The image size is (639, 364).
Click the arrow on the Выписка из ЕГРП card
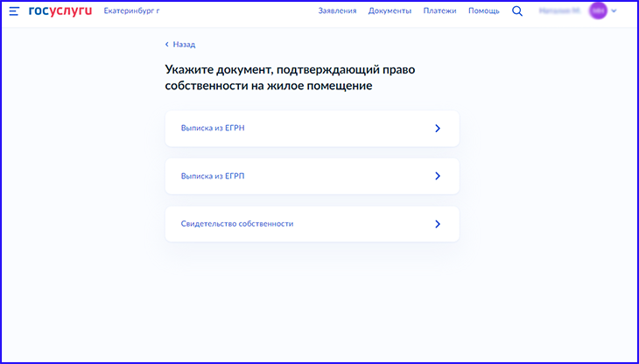pos(438,176)
